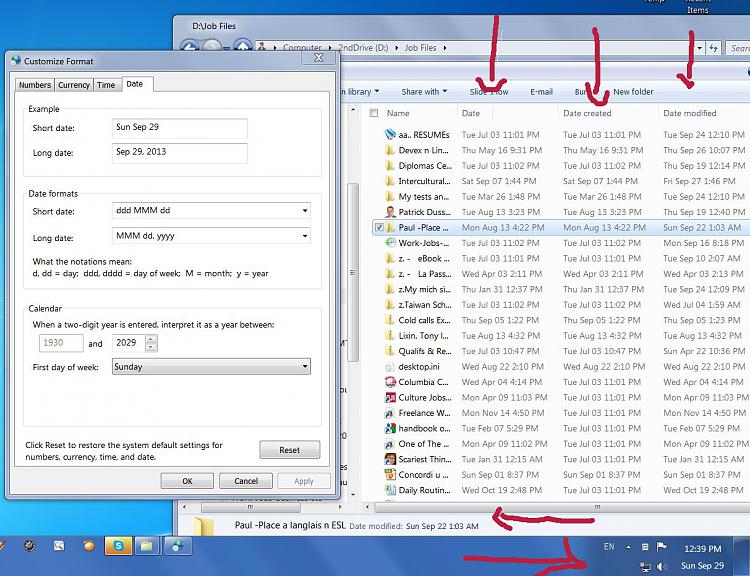Image resolution: width=750 pixels, height=576 pixels.
Task: Open Skype from the taskbar
Action: [x=118, y=545]
